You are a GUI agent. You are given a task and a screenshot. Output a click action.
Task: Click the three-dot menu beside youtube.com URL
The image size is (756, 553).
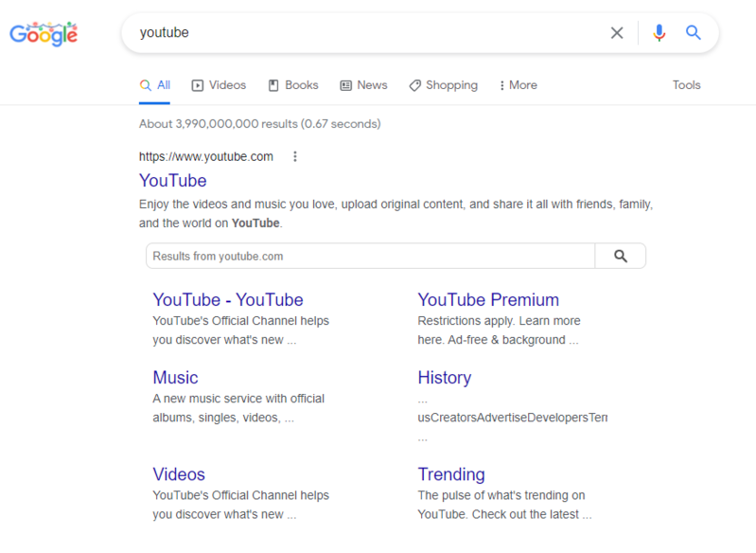tap(295, 157)
